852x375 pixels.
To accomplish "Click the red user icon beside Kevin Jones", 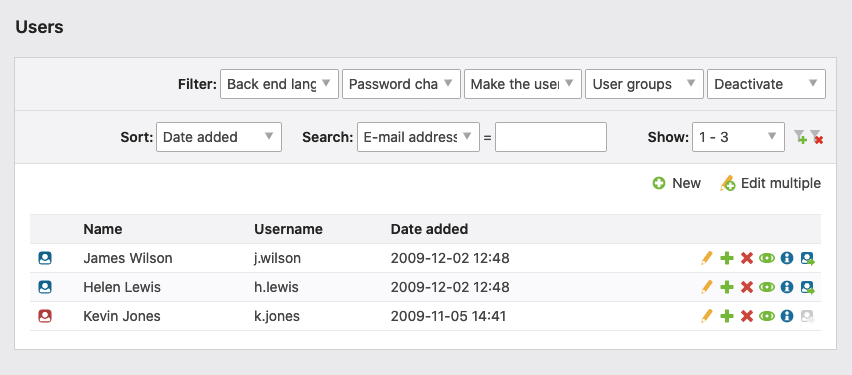I will point(45,316).
